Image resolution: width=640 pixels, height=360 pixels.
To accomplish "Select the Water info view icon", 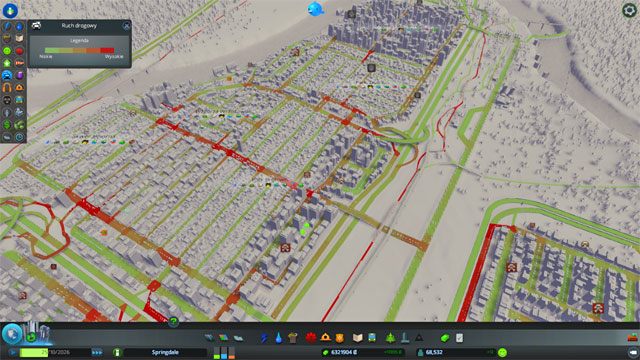I will (x=19, y=27).
